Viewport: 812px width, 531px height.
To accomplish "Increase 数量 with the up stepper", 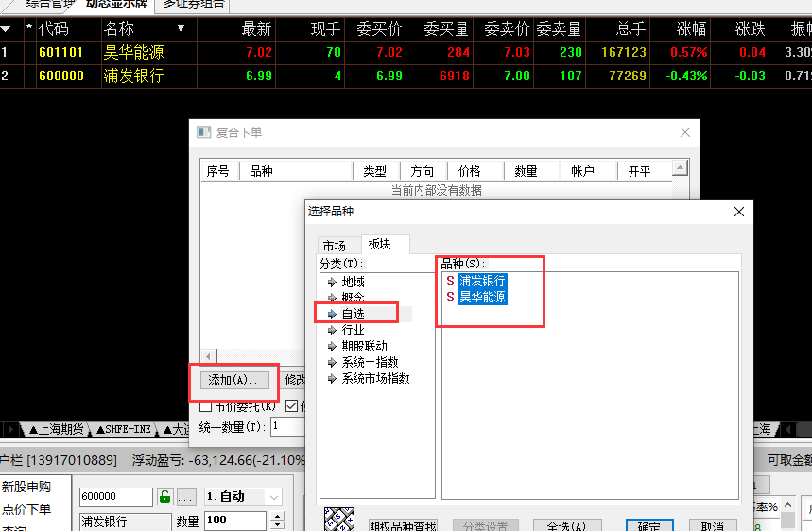I will tap(278, 516).
